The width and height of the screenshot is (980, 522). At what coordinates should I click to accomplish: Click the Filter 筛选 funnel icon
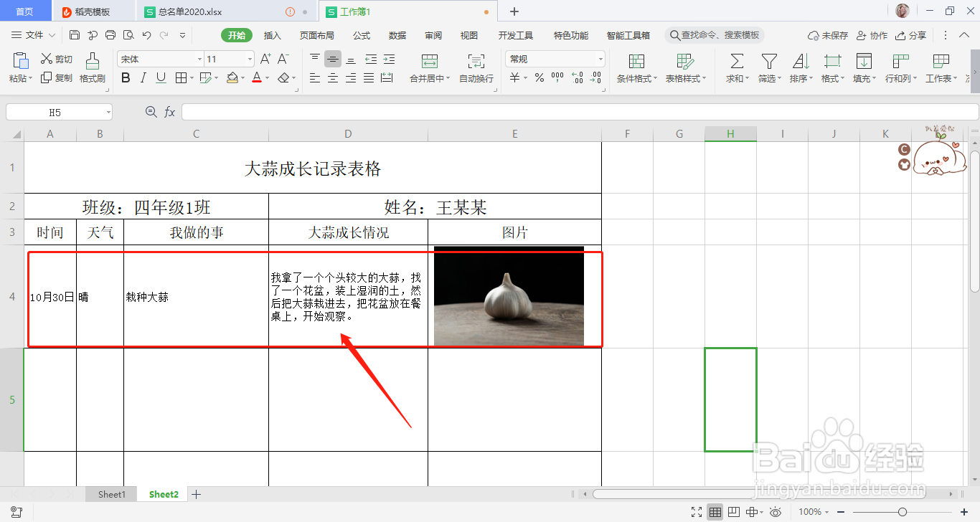[x=769, y=61]
